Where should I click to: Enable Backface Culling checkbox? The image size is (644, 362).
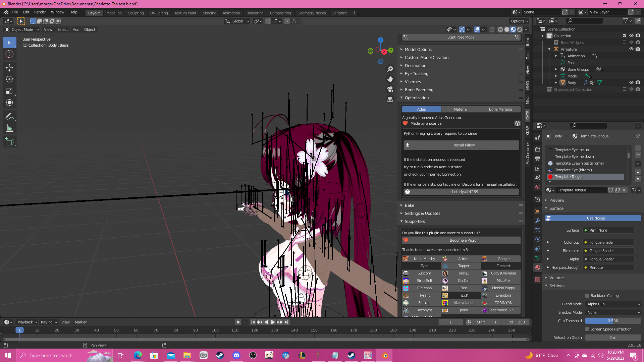pos(587,296)
